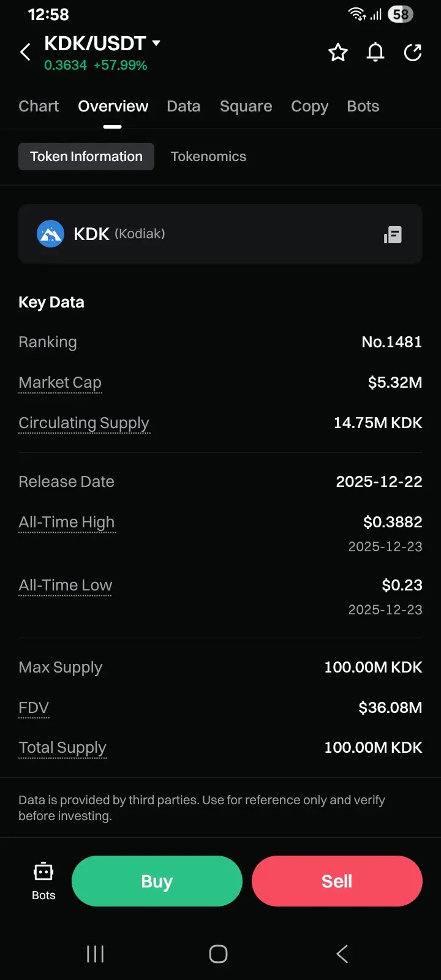The height and width of the screenshot is (980, 441).
Task: Open the KDK document details icon
Action: (x=393, y=235)
